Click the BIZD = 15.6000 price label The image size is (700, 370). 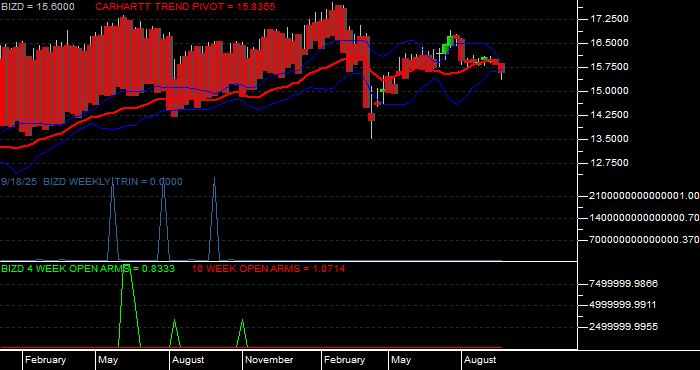coord(38,7)
